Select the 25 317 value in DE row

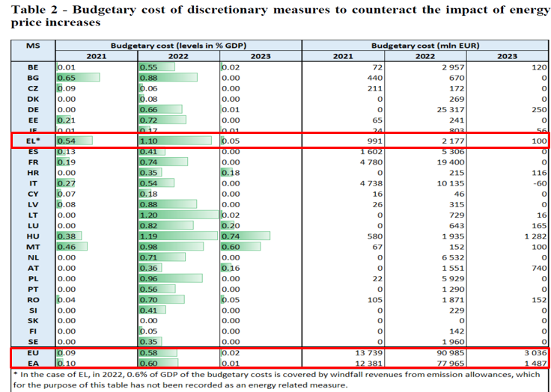coord(446,109)
